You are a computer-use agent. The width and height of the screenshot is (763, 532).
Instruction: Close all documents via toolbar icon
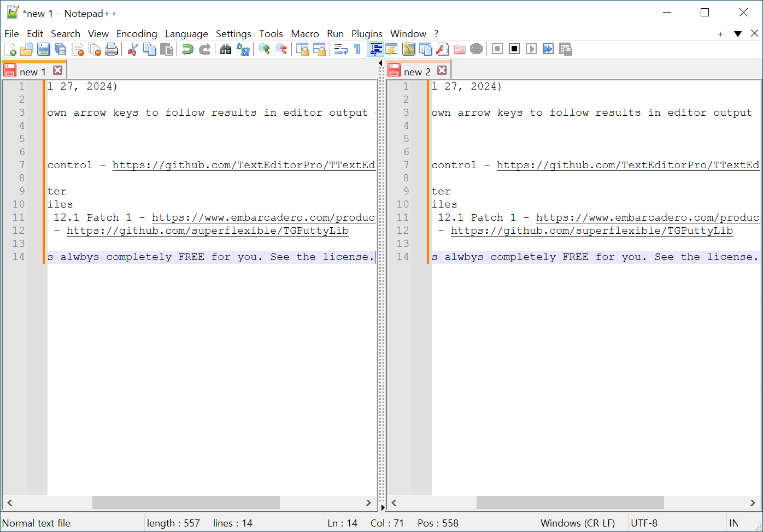coord(95,49)
